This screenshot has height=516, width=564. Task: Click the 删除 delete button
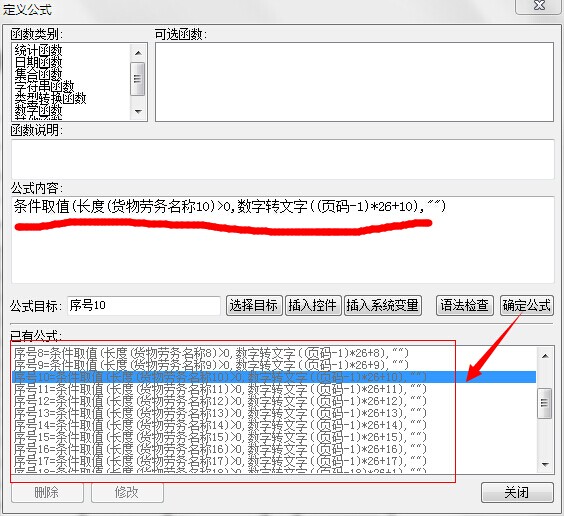(x=47, y=492)
